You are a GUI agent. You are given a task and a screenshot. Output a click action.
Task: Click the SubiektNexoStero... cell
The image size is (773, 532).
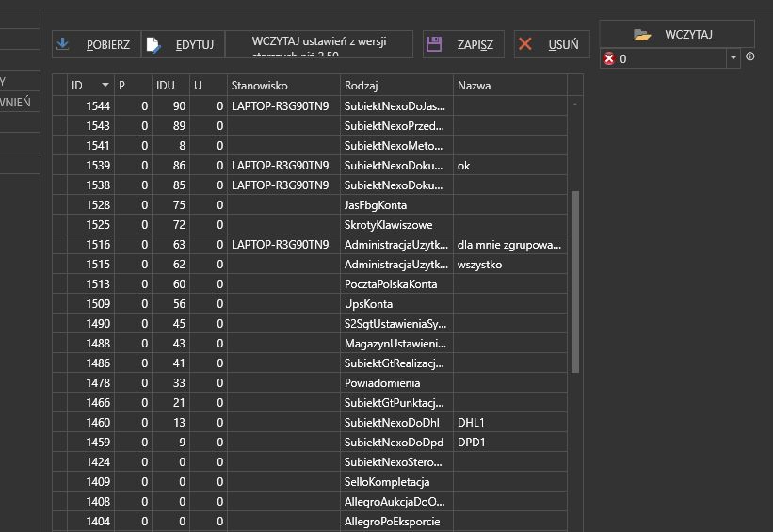click(x=396, y=462)
